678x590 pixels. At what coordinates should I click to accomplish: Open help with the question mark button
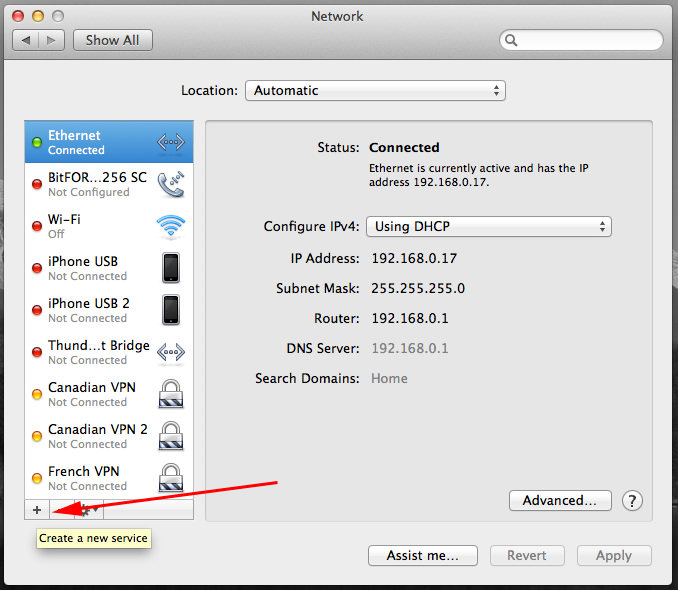coord(632,501)
